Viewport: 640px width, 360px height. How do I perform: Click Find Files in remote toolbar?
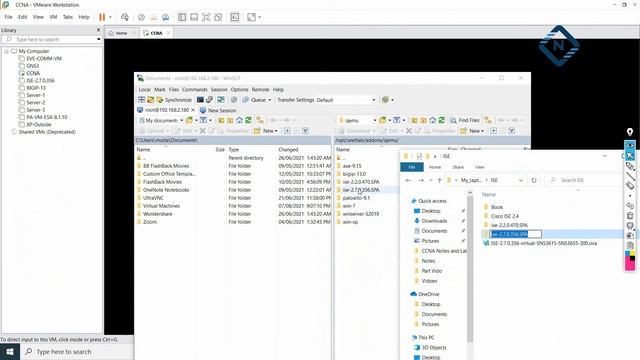[464, 120]
